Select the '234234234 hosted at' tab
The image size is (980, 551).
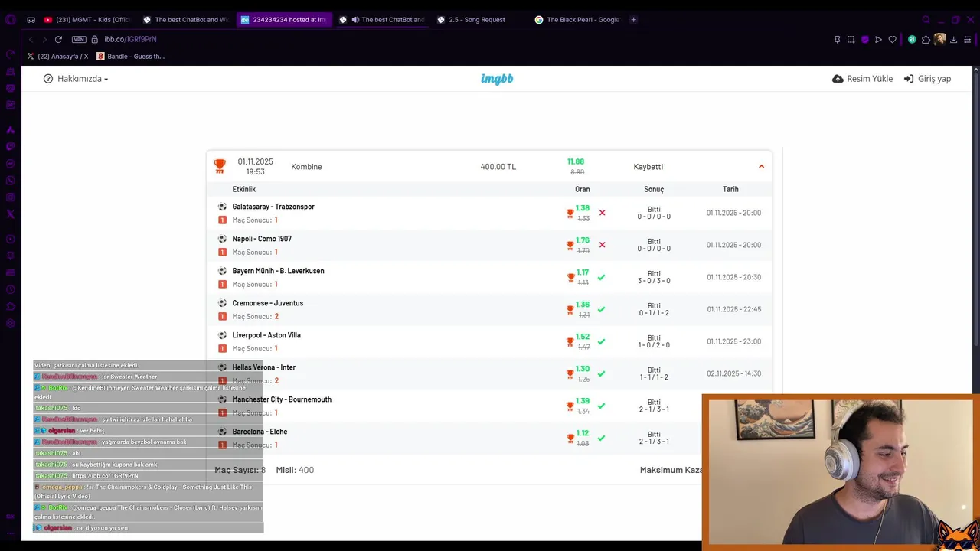click(284, 20)
